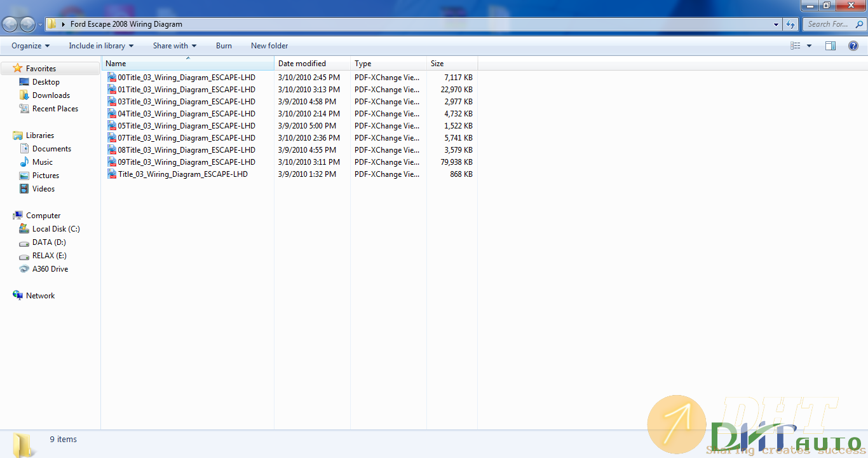Sort by Name column header
Image resolution: width=868 pixels, height=458 pixels.
pyautogui.click(x=188, y=64)
